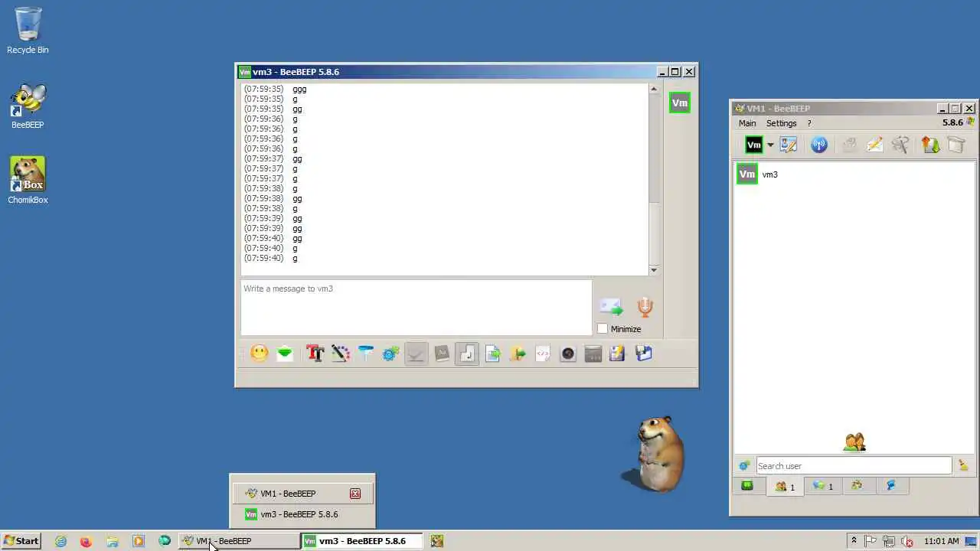980x551 pixels.
Task: Switch to the chats tab showing 1
Action: coord(823,486)
